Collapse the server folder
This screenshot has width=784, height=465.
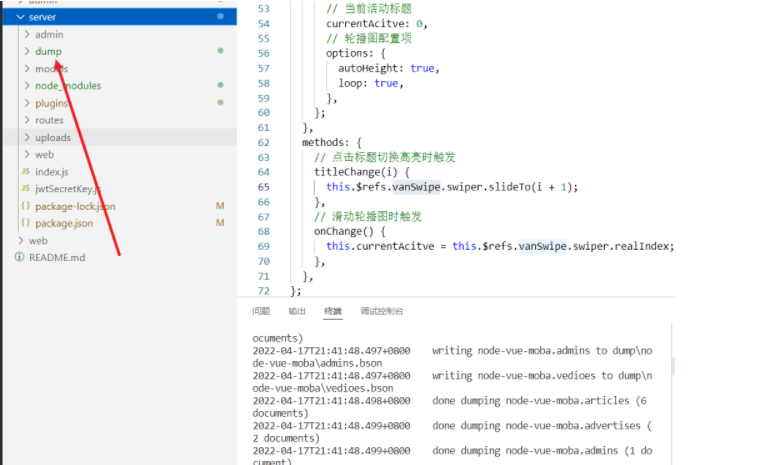tap(20, 17)
